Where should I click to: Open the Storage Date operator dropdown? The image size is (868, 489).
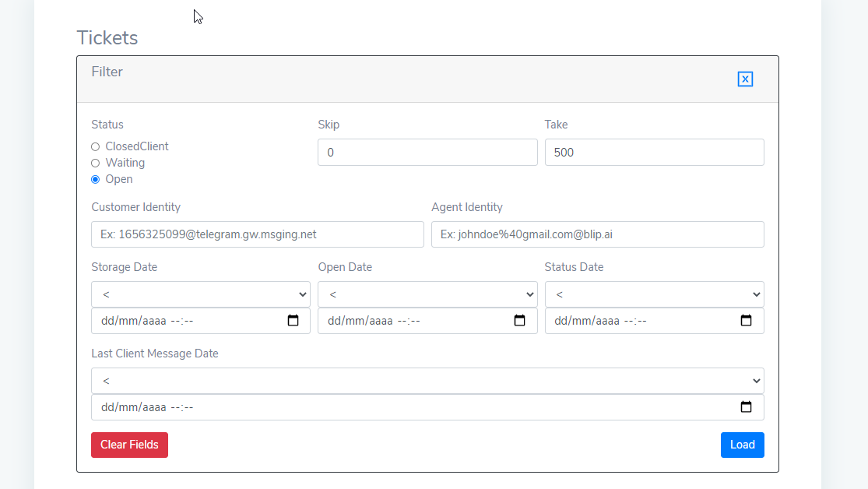point(200,294)
